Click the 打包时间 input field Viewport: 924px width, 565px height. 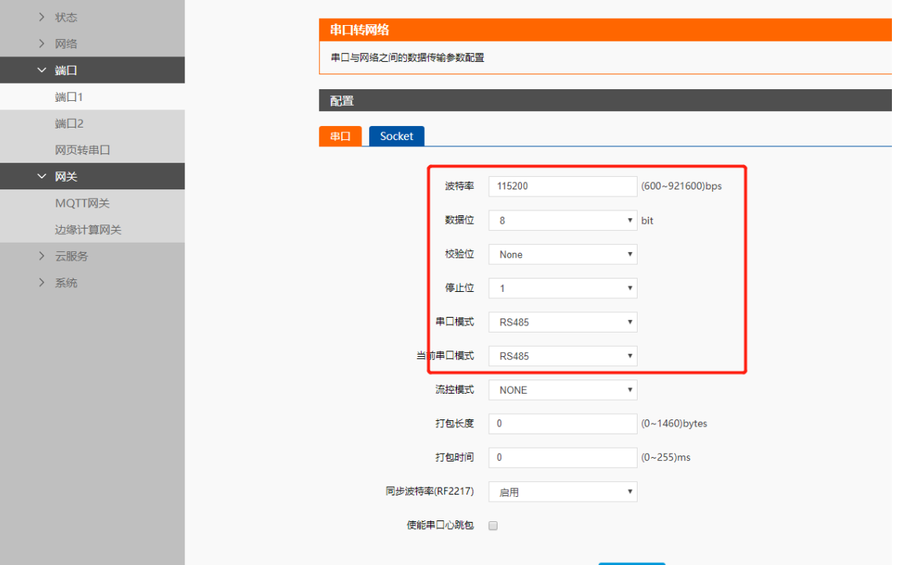(563, 457)
